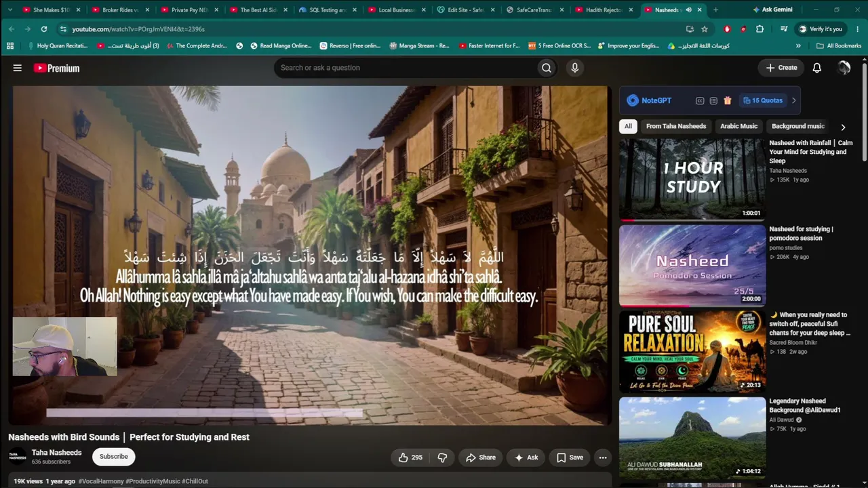This screenshot has height=488, width=868.
Task: Click install/cast icon in address bar
Action: pos(690,29)
